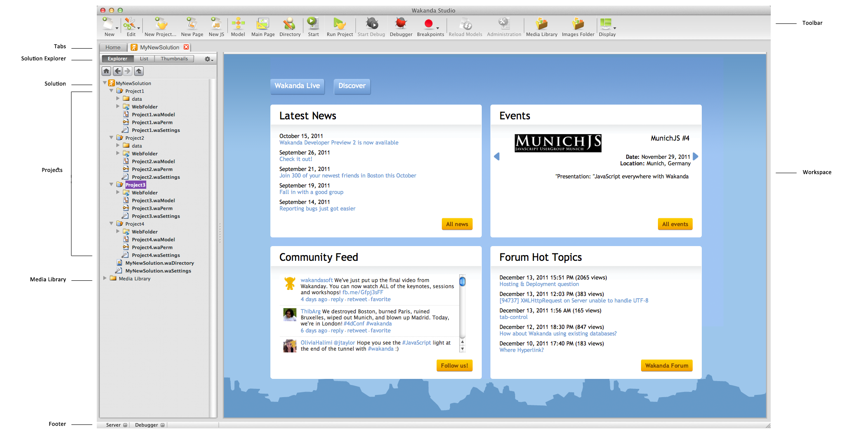Switch to the Thumbnails view tab
Viewport: 868px width, 434px height.
click(x=174, y=59)
